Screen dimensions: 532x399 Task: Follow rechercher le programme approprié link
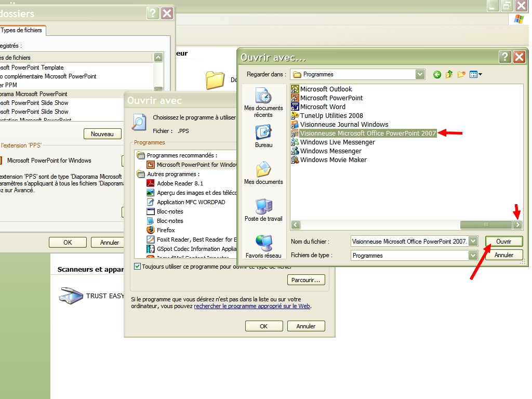[252, 306]
